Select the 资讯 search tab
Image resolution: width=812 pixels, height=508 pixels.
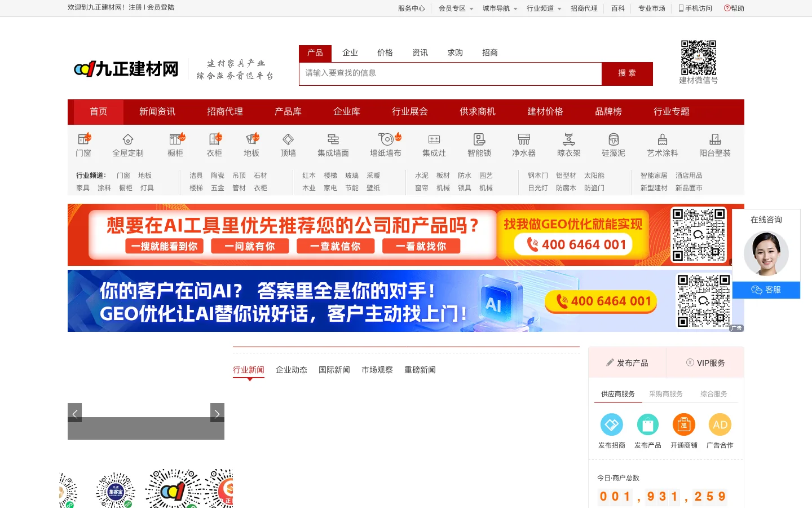coord(420,53)
